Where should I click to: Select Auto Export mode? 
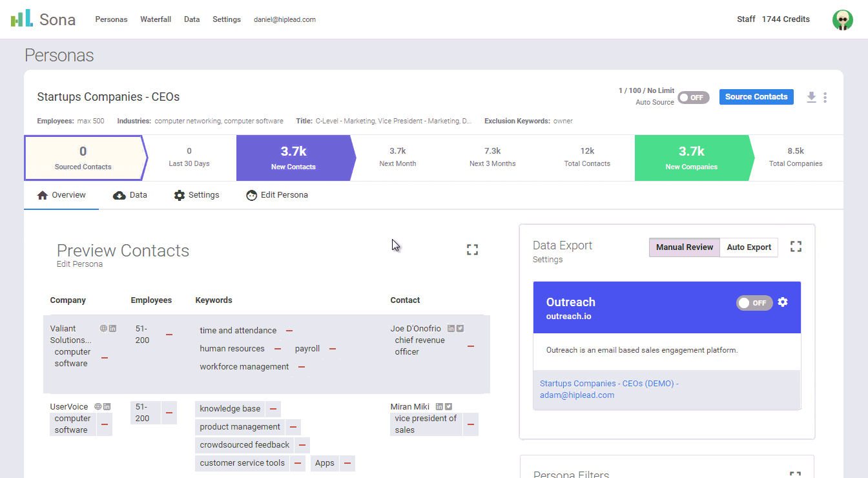click(x=749, y=247)
